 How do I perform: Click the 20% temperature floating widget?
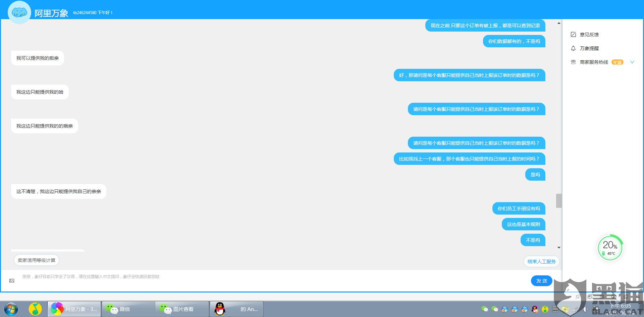tap(610, 248)
